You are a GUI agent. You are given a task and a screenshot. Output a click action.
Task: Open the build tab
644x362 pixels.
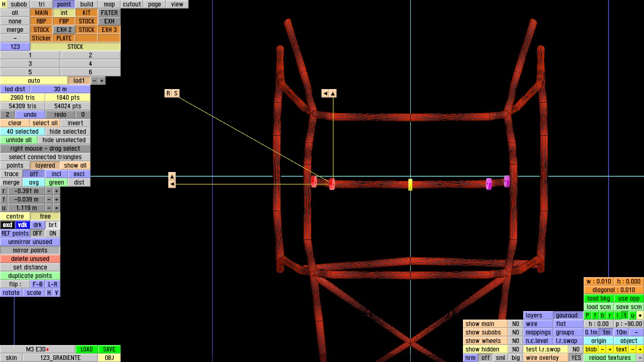[87, 4]
